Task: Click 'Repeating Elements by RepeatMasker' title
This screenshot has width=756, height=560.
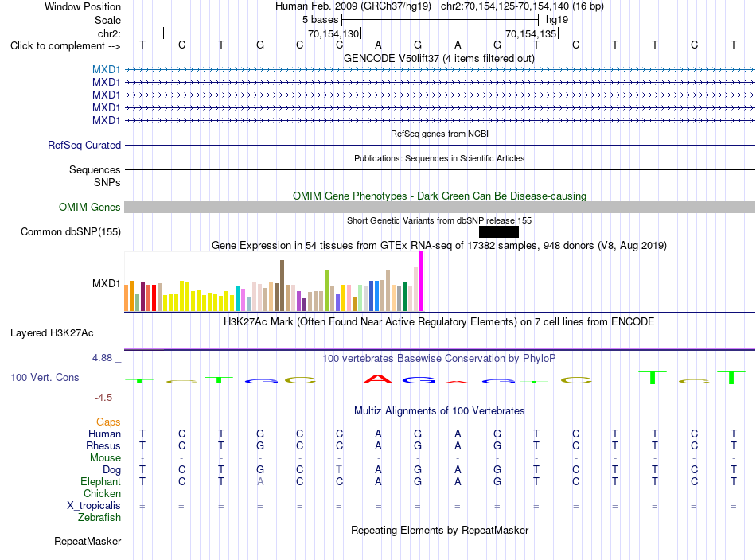Action: tap(440, 530)
